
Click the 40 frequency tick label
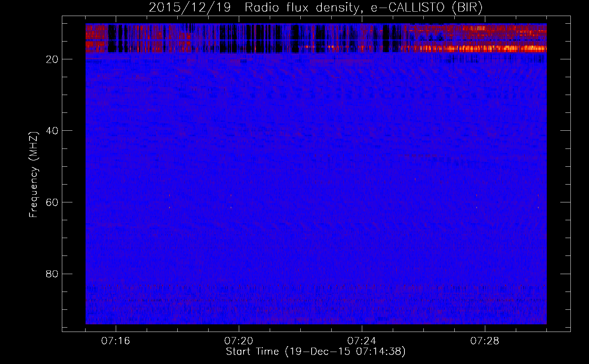click(52, 131)
